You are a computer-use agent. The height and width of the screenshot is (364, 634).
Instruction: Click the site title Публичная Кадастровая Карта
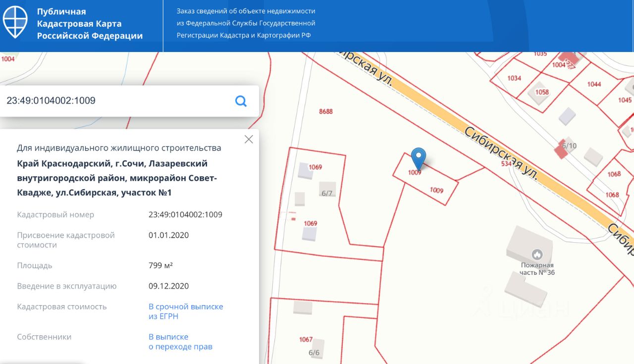point(90,24)
